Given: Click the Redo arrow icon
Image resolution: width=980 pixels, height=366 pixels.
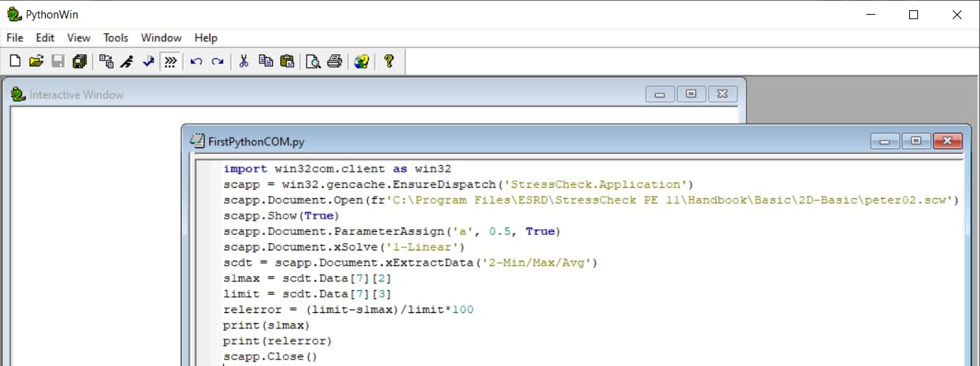Looking at the screenshot, I should pyautogui.click(x=218, y=62).
